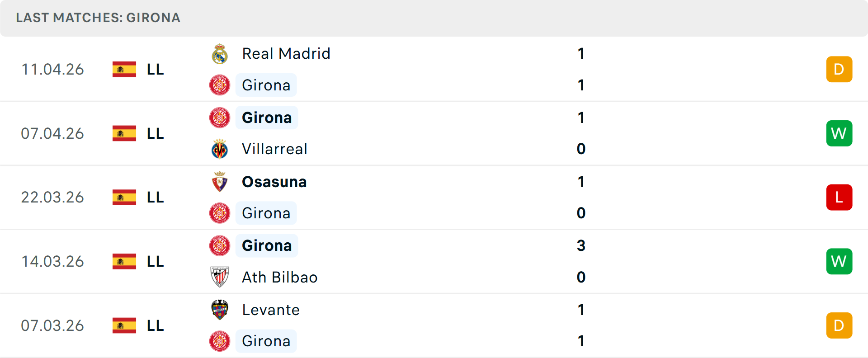Open the Villarreal team link

click(x=274, y=149)
